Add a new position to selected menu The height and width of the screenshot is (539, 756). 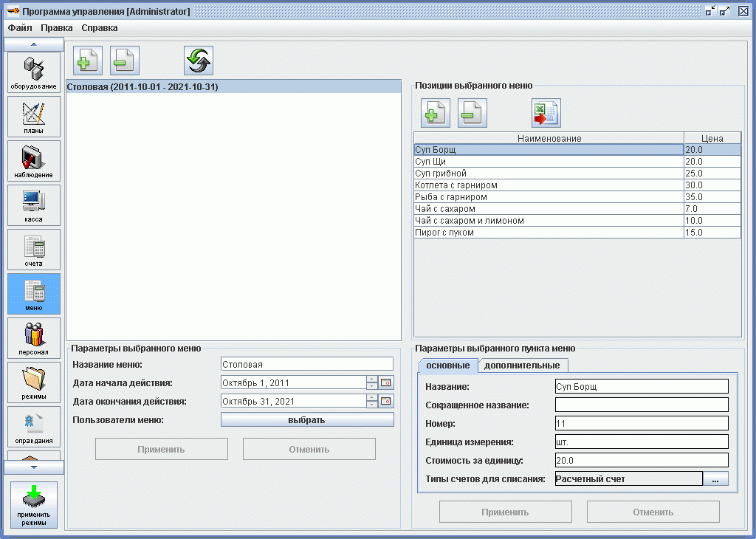[x=436, y=113]
